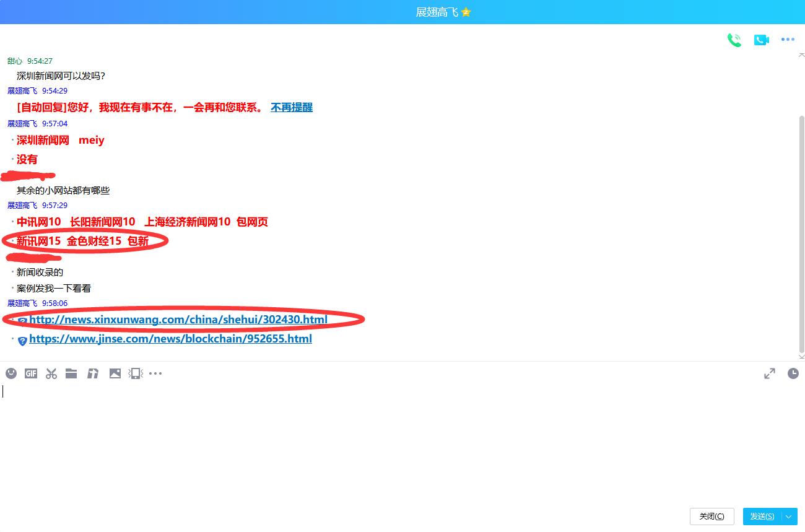Show more tools via the gray ellipsis
This screenshot has height=532, width=805.
(x=155, y=373)
